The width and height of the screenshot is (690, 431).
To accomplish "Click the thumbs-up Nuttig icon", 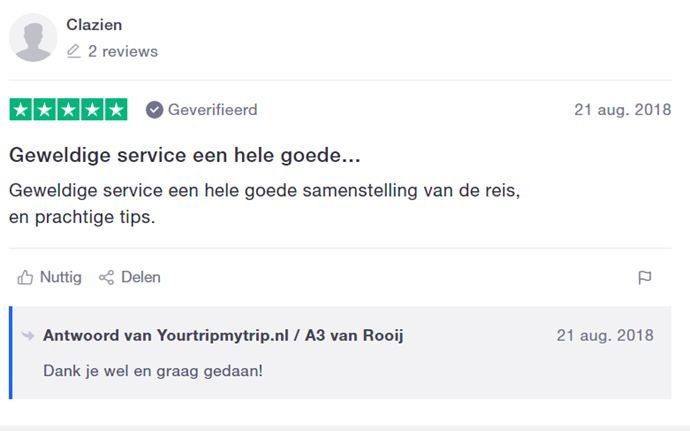I will point(25,277).
